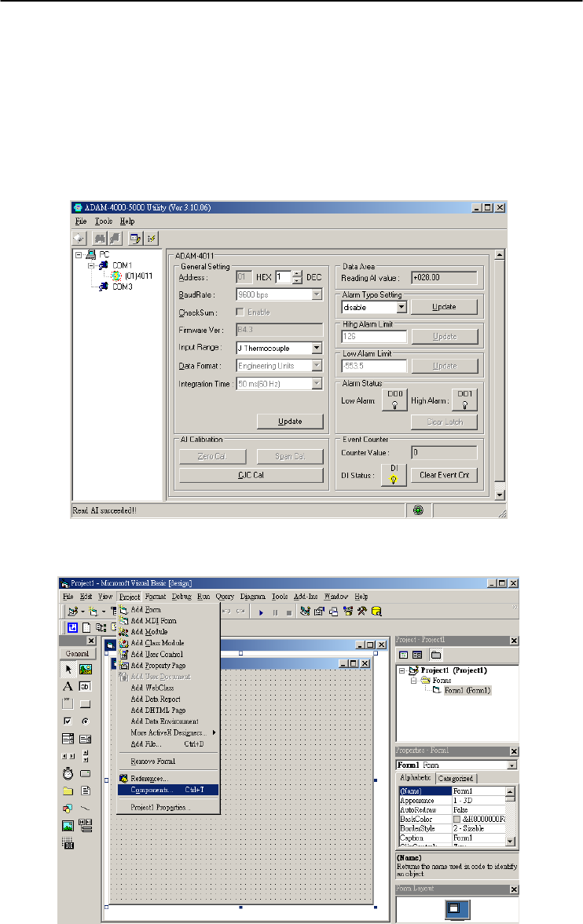Click Update button in General Setting
Image resolution: width=583 pixels, height=924 pixels.
pyautogui.click(x=290, y=422)
